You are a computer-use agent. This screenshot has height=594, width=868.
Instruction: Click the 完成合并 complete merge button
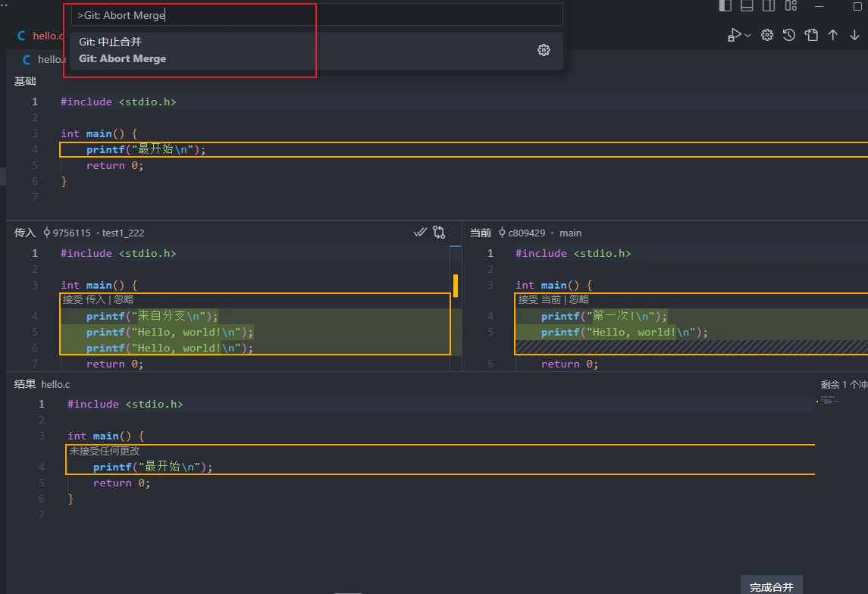(x=771, y=586)
